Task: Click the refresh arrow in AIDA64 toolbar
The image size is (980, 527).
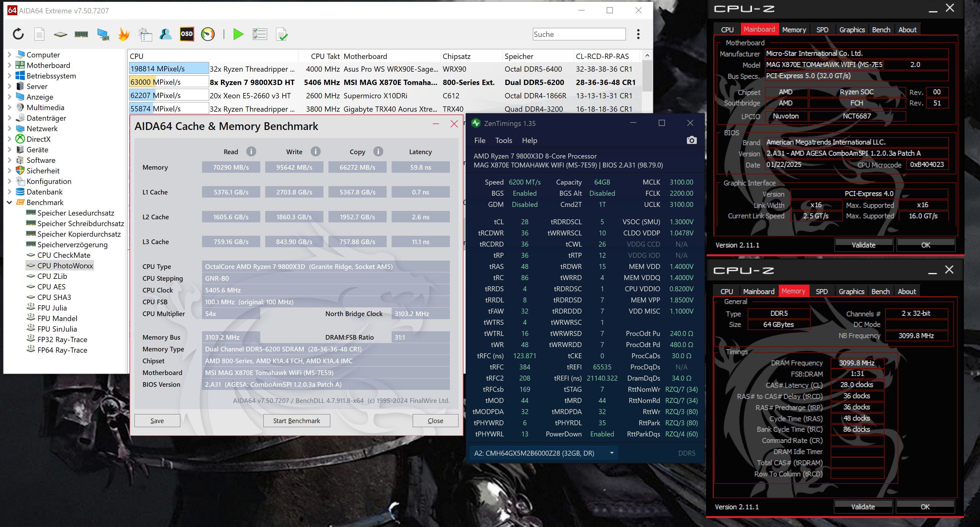Action: (18, 34)
